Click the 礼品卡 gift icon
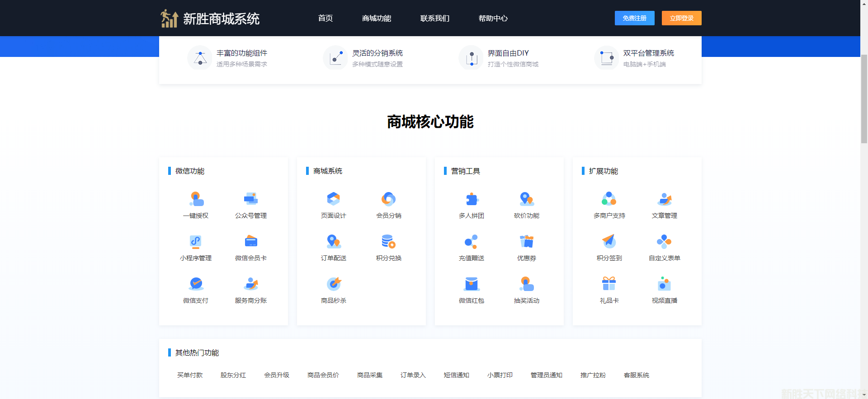The width and height of the screenshot is (868, 399). [x=609, y=284]
